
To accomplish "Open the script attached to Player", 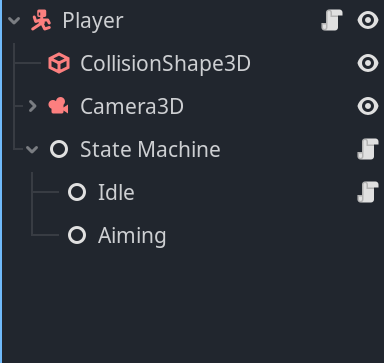I will click(x=332, y=20).
